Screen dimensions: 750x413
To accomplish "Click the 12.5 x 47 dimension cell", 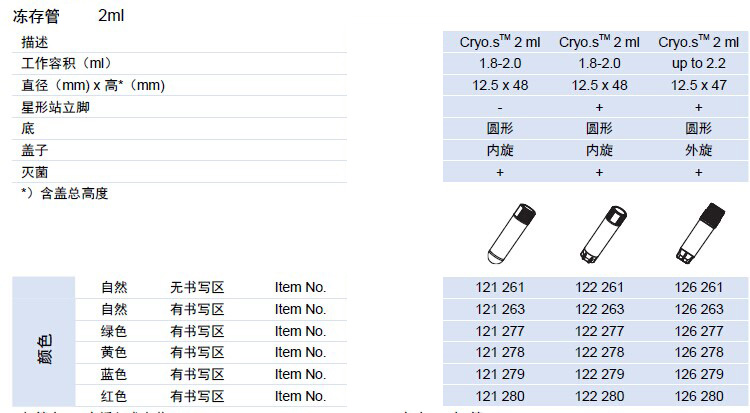I will tap(699, 85).
